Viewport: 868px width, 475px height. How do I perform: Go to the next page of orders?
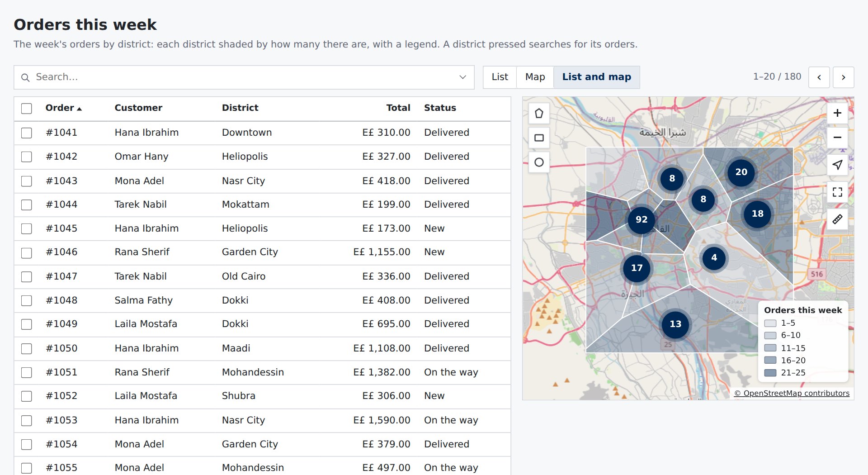tap(843, 77)
